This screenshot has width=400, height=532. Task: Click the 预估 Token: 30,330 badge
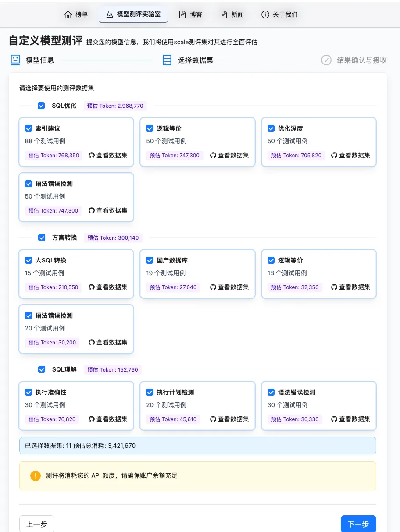(x=295, y=419)
